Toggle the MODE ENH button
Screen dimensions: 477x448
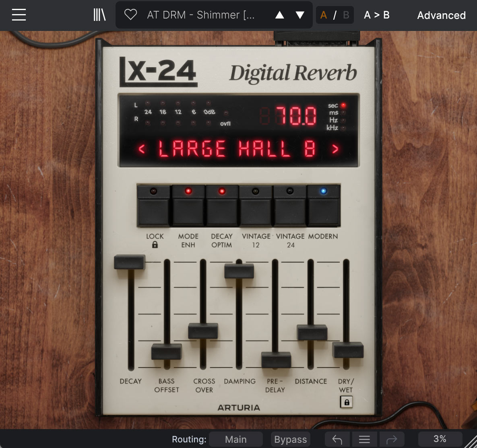[188, 206]
